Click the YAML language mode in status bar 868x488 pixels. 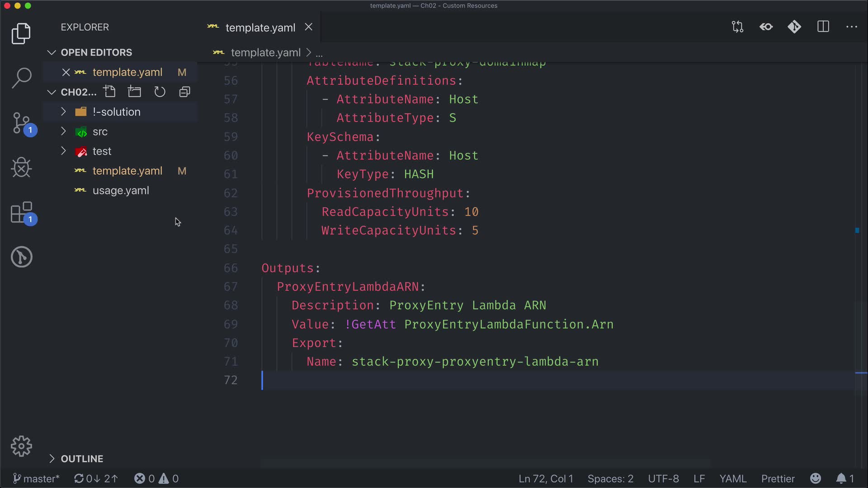click(732, 479)
